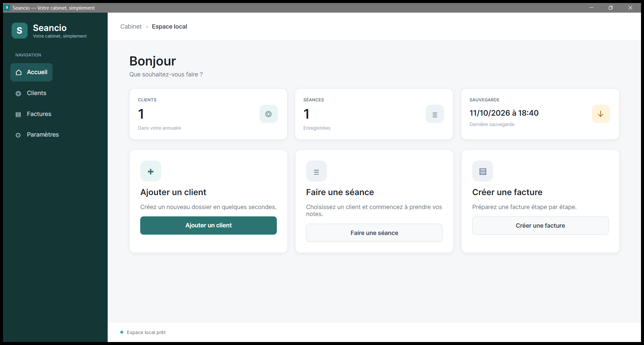Viewport: 644px width, 345px height.
Task: Click the 'Enregistrées' label on Séances card
Action: pos(317,128)
